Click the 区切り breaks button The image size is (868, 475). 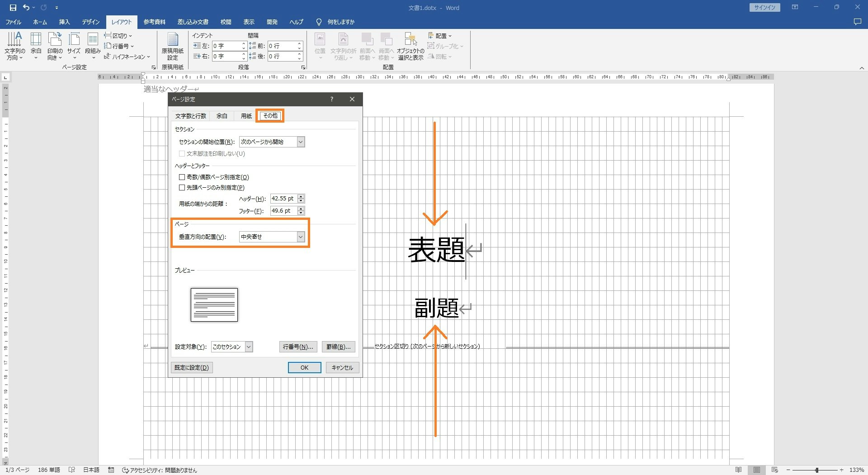pyautogui.click(x=118, y=36)
